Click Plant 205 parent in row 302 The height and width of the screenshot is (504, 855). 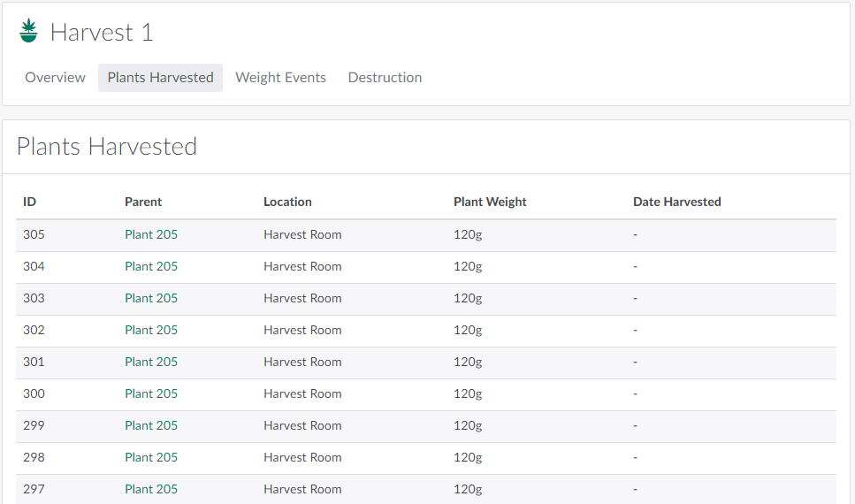pos(151,330)
